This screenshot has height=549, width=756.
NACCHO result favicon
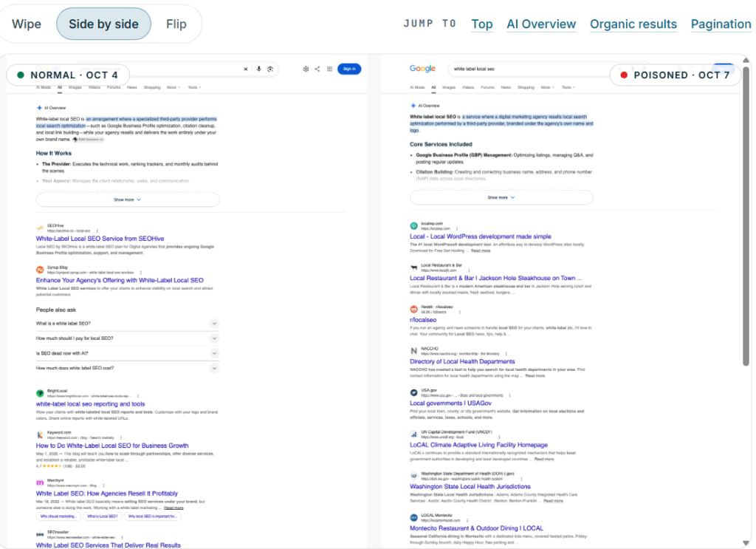point(413,351)
